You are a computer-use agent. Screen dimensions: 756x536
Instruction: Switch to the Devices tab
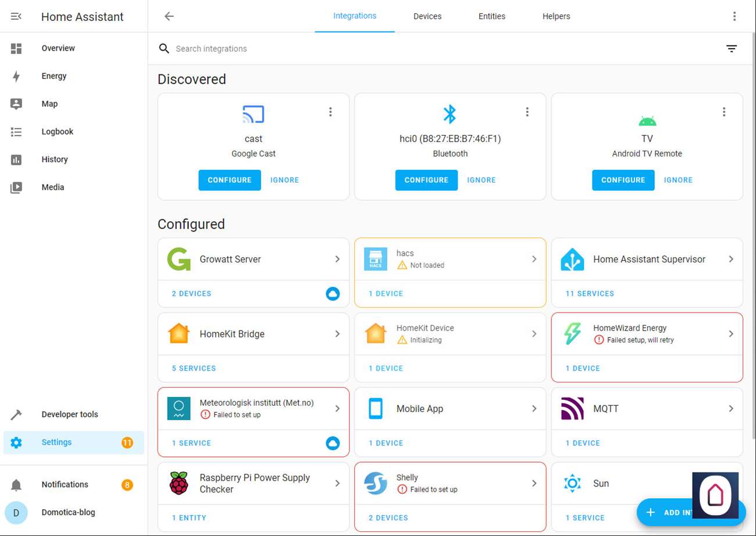[427, 16]
